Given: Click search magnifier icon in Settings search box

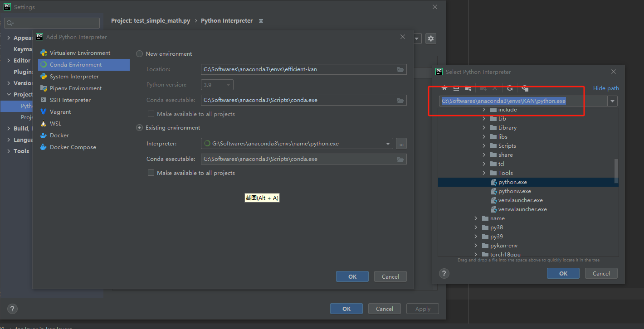Looking at the screenshot, I should (x=10, y=23).
